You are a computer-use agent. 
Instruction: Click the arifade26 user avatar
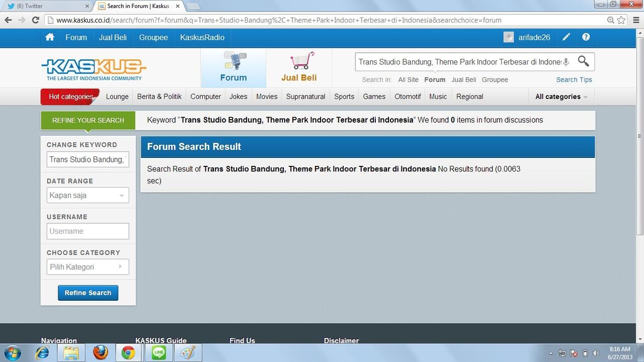[x=509, y=37]
